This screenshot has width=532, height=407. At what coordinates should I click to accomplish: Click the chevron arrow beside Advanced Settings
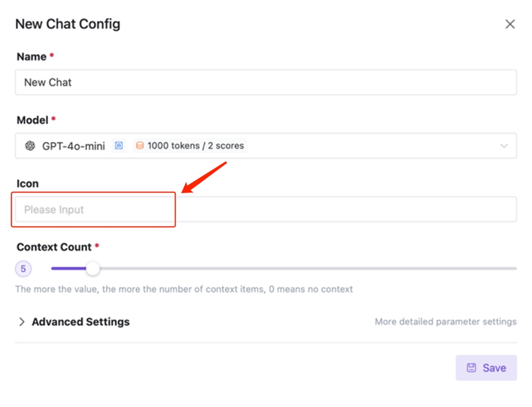[x=22, y=321]
